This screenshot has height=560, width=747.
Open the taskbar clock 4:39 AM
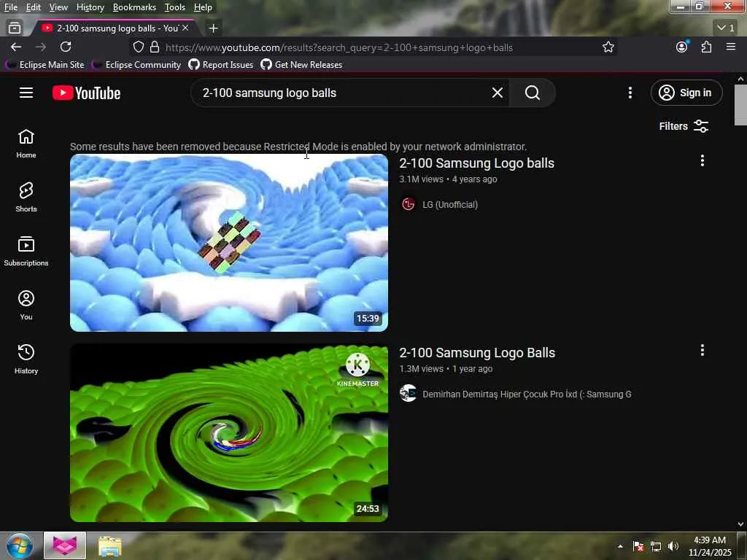pos(710,546)
